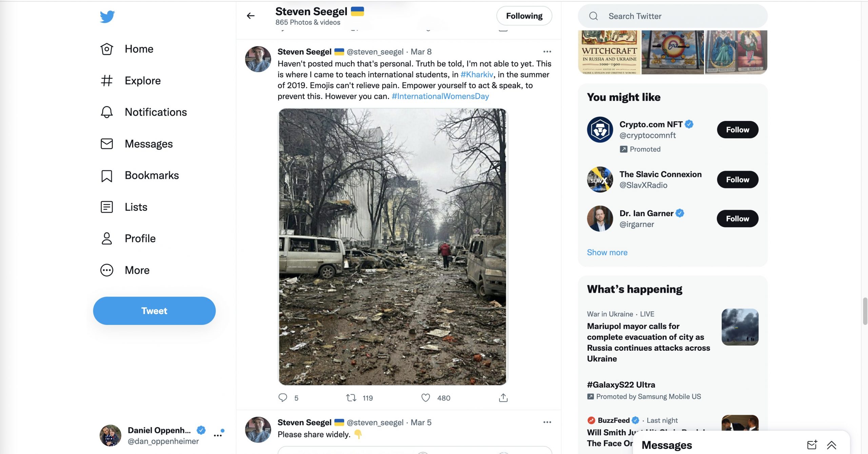Open Notifications from the sidebar
This screenshot has height=454, width=868.
pos(155,112)
